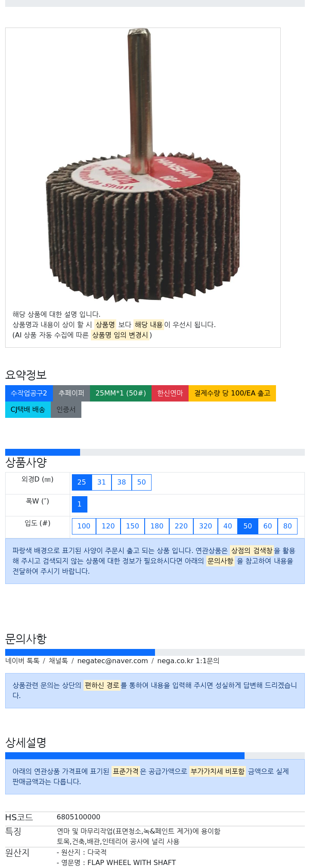Select outer diameter 31 option
This screenshot has width=310, height=868.
(102, 482)
